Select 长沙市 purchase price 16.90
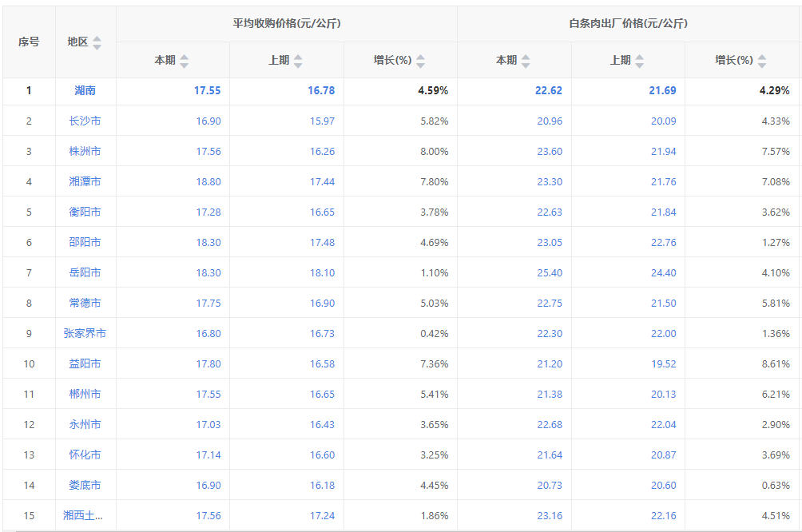 [x=208, y=121]
